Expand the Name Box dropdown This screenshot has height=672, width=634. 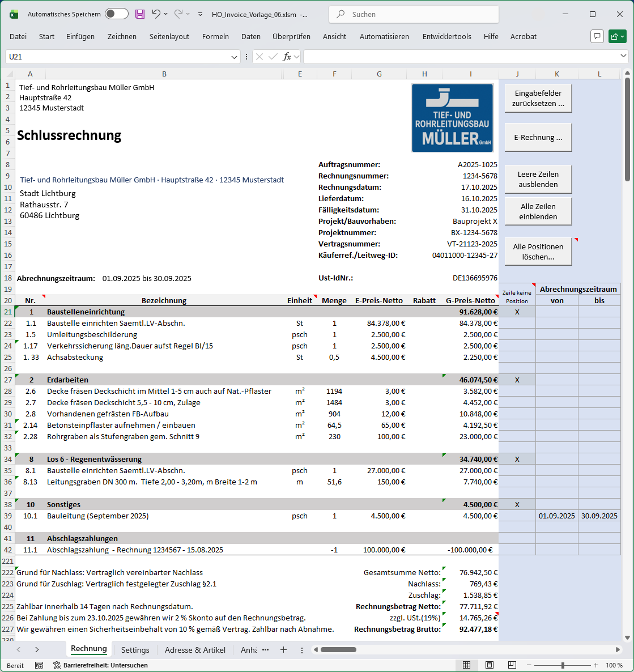(234, 57)
